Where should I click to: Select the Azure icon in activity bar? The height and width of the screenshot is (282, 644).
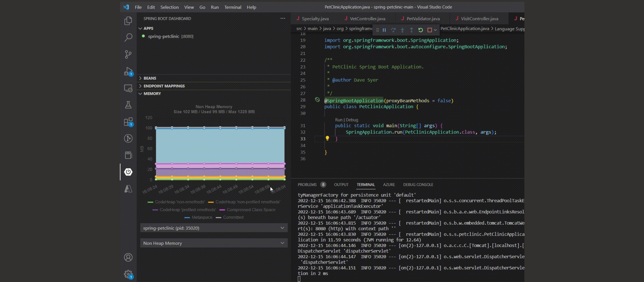click(x=128, y=189)
